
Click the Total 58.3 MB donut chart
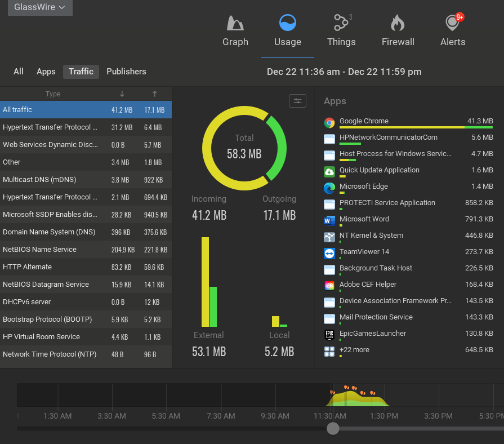point(244,148)
